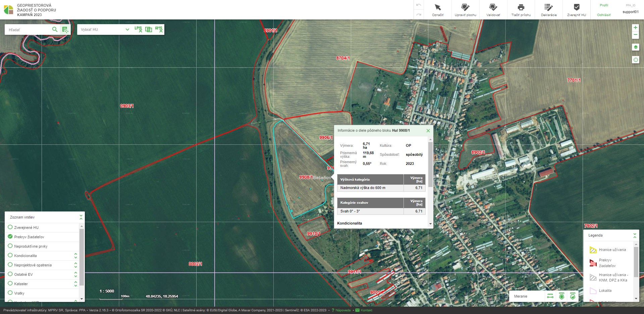Select the Označiť pointer tool

click(438, 10)
